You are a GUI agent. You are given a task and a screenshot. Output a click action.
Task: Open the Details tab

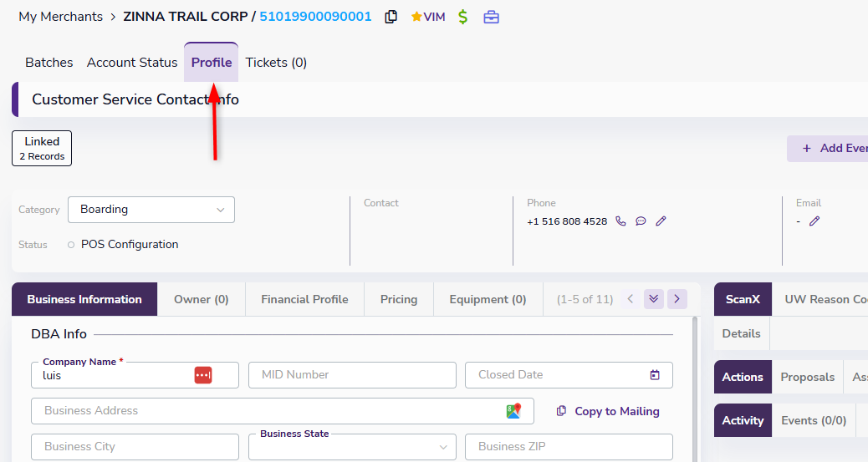pyautogui.click(x=741, y=333)
